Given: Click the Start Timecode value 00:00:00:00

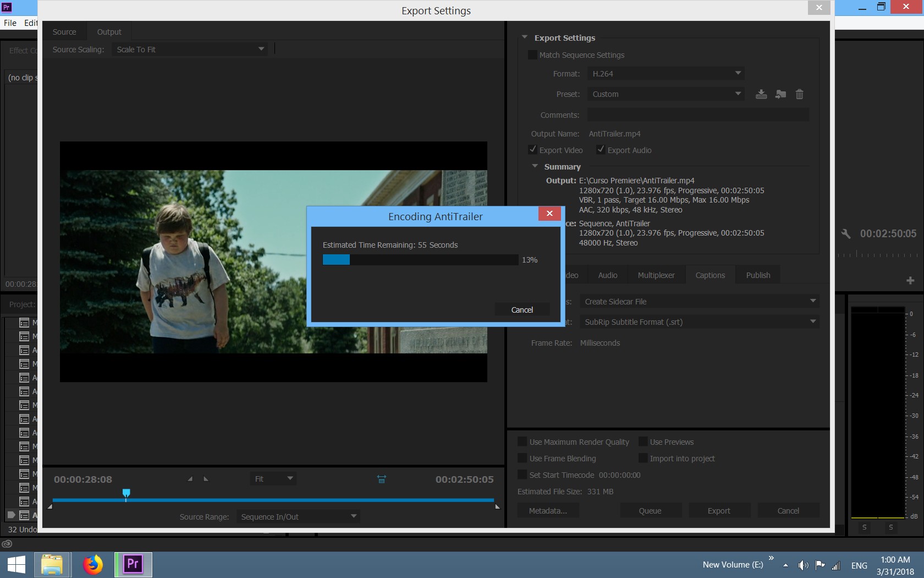Looking at the screenshot, I should click(x=619, y=475).
